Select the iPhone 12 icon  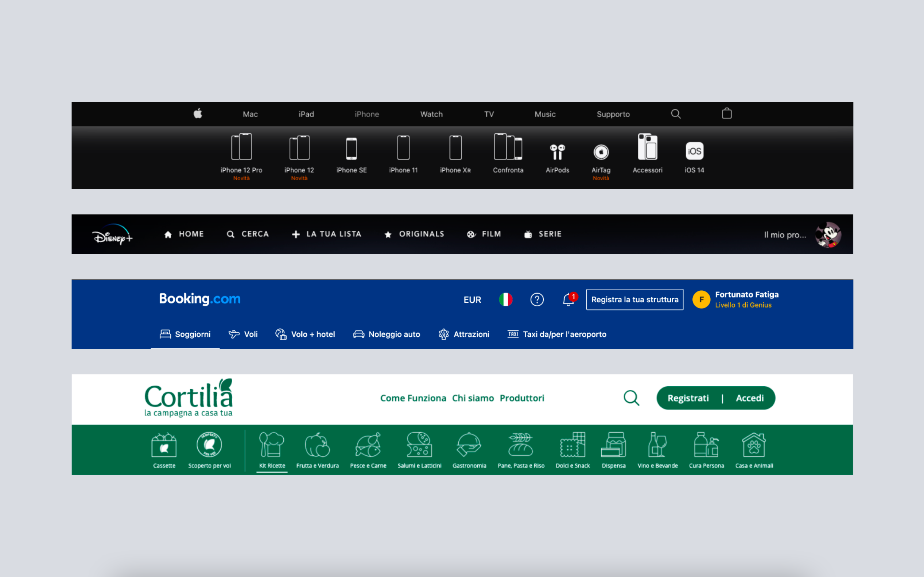tap(299, 148)
